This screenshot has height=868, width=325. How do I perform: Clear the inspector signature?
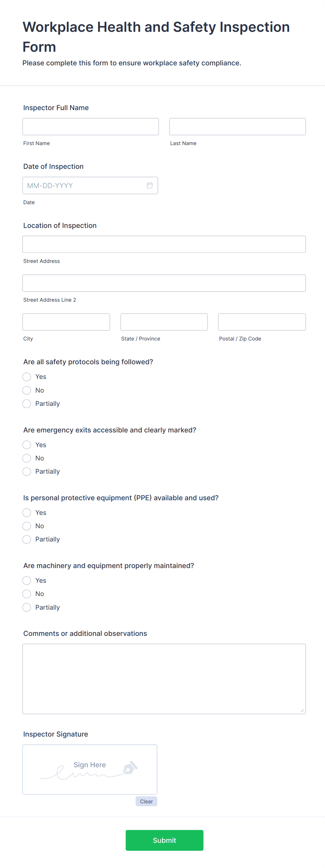point(146,801)
